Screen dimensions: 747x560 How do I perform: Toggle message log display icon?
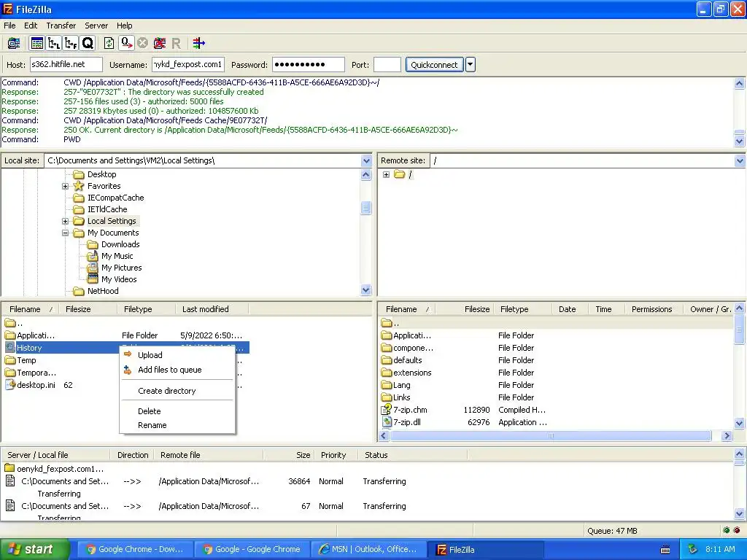pyautogui.click(x=37, y=43)
